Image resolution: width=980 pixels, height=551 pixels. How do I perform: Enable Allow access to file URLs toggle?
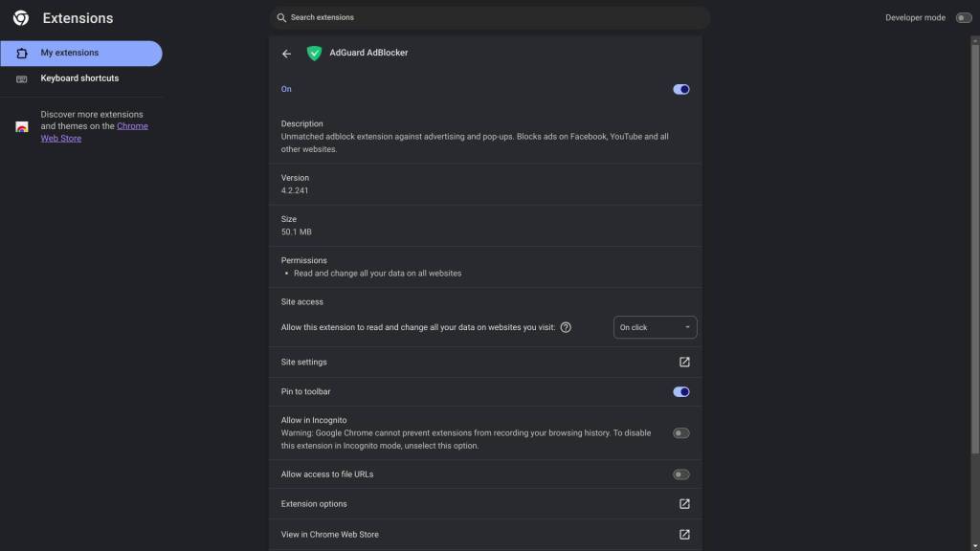[681, 474]
